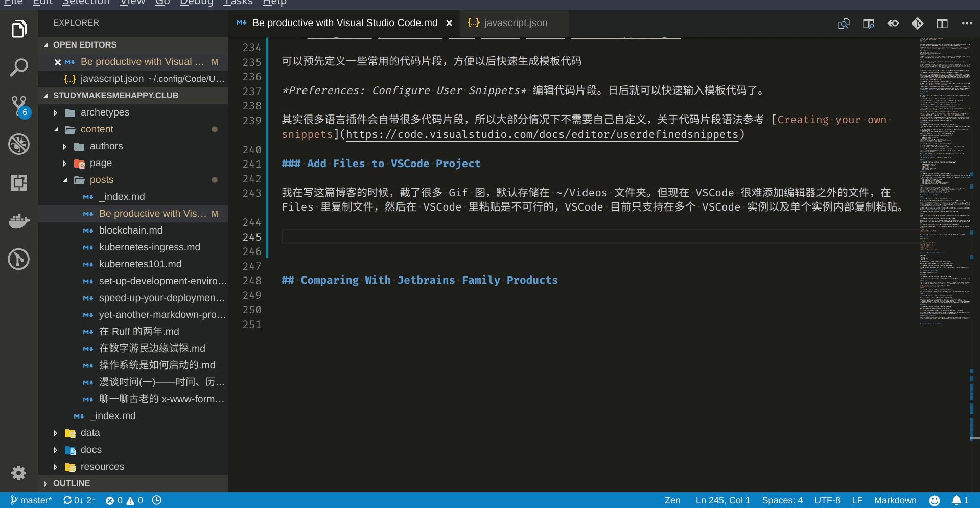
Task: Open javascript.json in Open Editors
Action: pyautogui.click(x=133, y=79)
